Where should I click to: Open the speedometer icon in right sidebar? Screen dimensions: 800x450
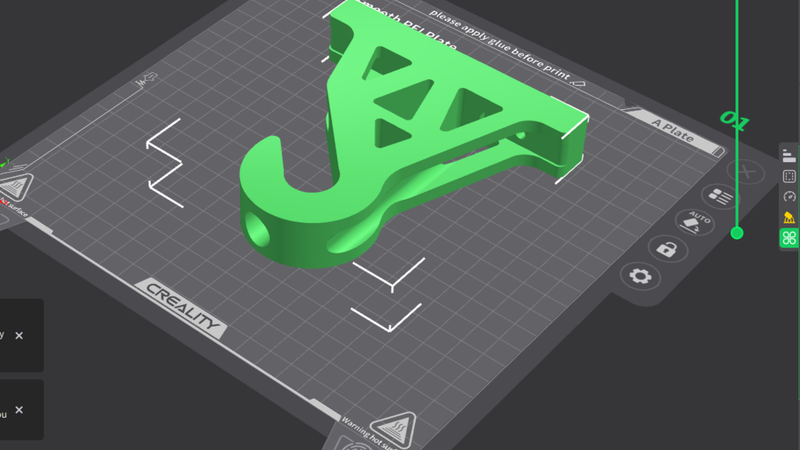click(x=789, y=196)
